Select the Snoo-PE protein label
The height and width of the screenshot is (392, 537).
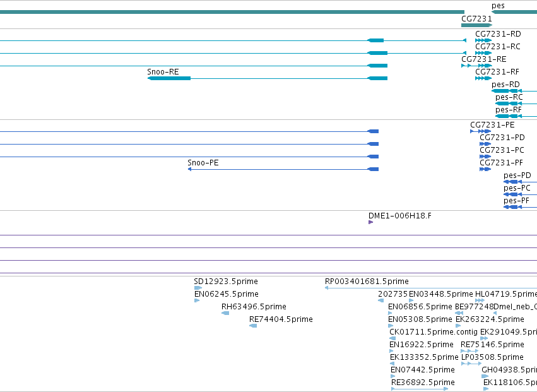203,163
